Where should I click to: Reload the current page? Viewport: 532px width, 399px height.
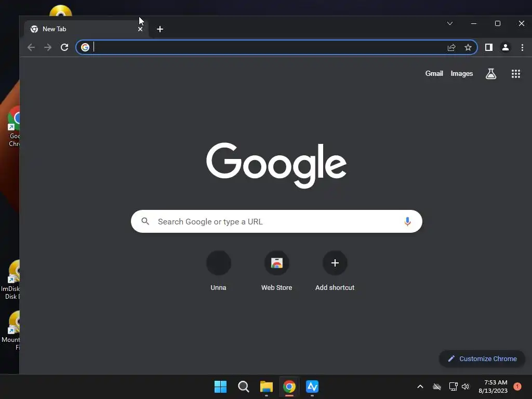(x=64, y=47)
